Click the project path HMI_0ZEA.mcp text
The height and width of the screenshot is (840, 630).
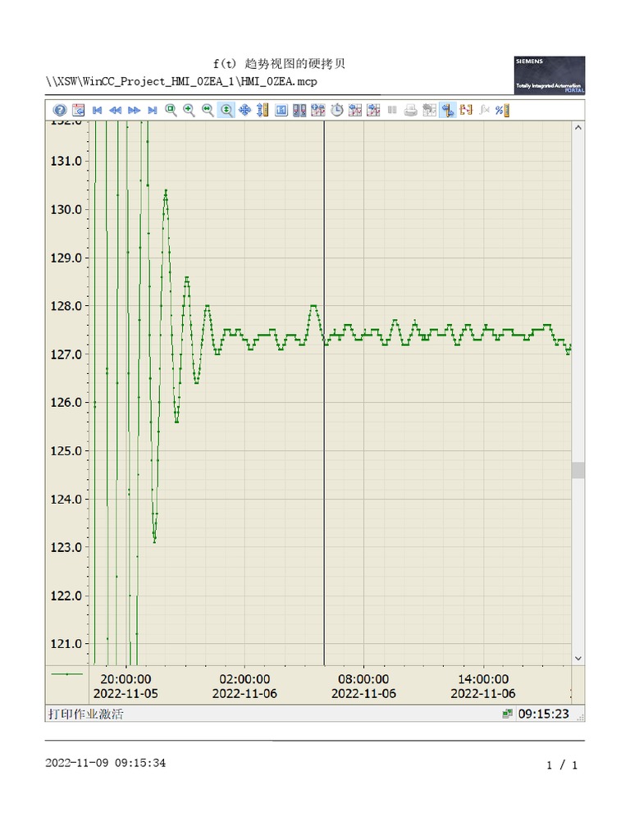(181, 81)
